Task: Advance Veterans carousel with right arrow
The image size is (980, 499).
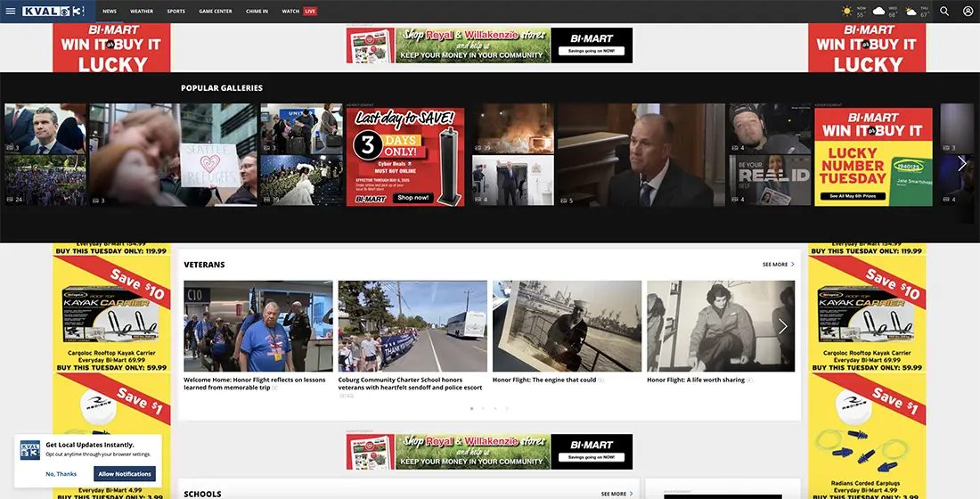Action: 782,326
